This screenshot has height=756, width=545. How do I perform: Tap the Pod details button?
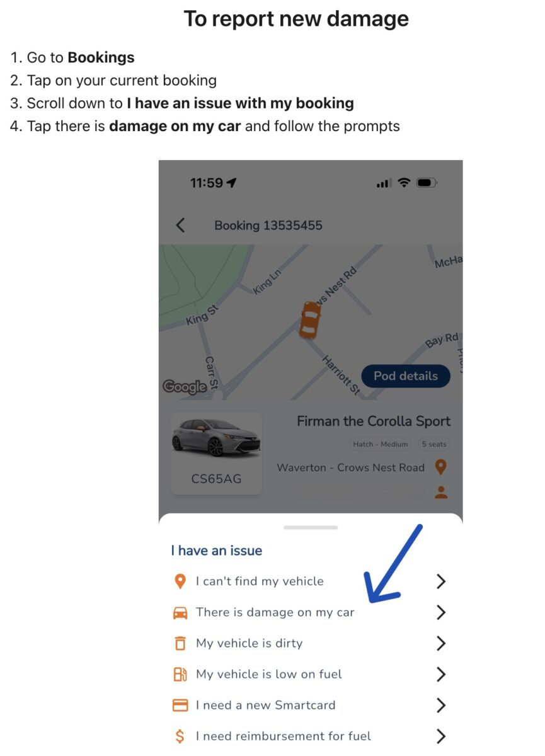coord(406,376)
